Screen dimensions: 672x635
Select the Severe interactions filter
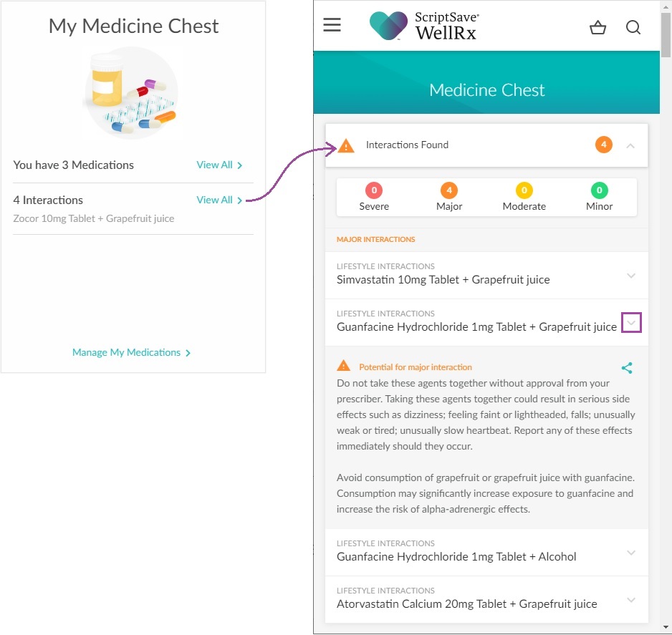coord(374,198)
